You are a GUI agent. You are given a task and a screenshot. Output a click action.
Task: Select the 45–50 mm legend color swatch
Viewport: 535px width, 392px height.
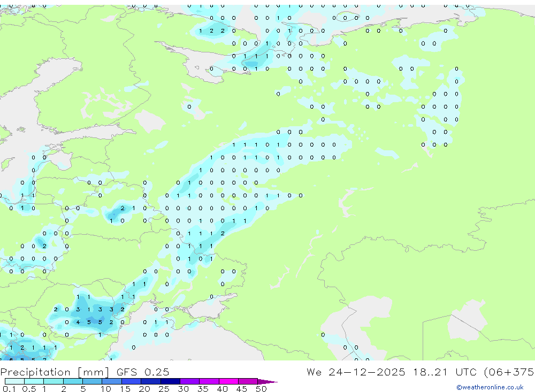pyautogui.click(x=248, y=381)
